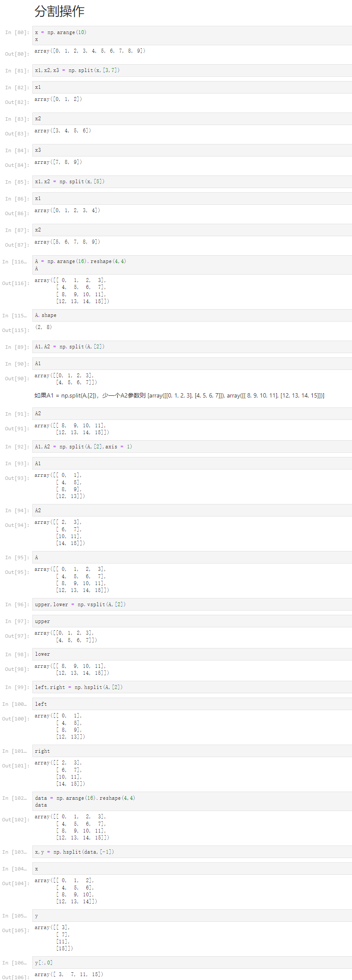Select the output array([ 3, 7, 11, 15])

pyautogui.click(x=69, y=975)
